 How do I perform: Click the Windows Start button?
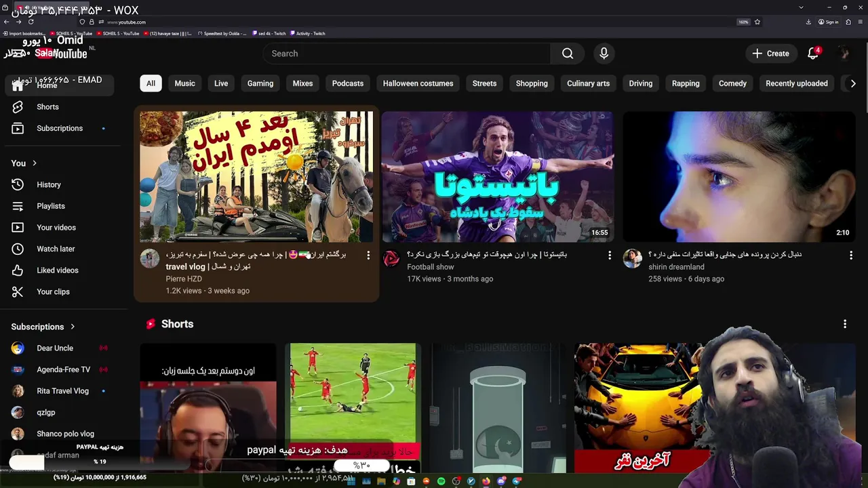351,481
